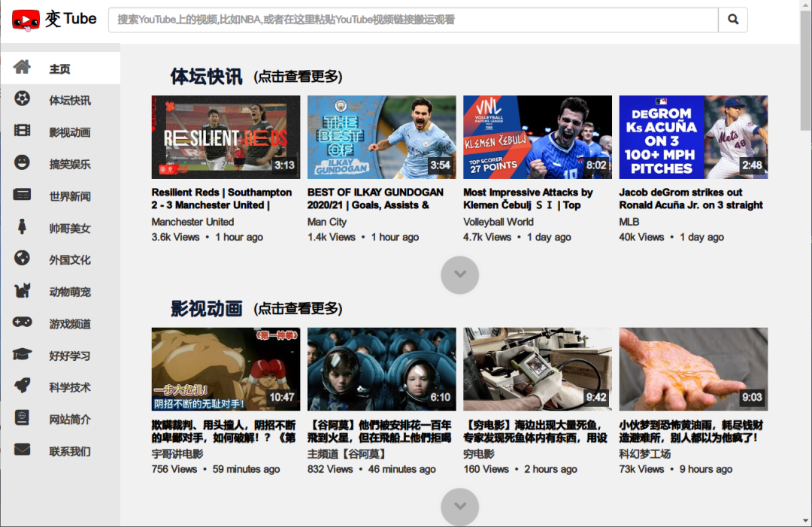Open the Jacob deGrom video thumbnail
The height and width of the screenshot is (527, 812).
(692, 137)
